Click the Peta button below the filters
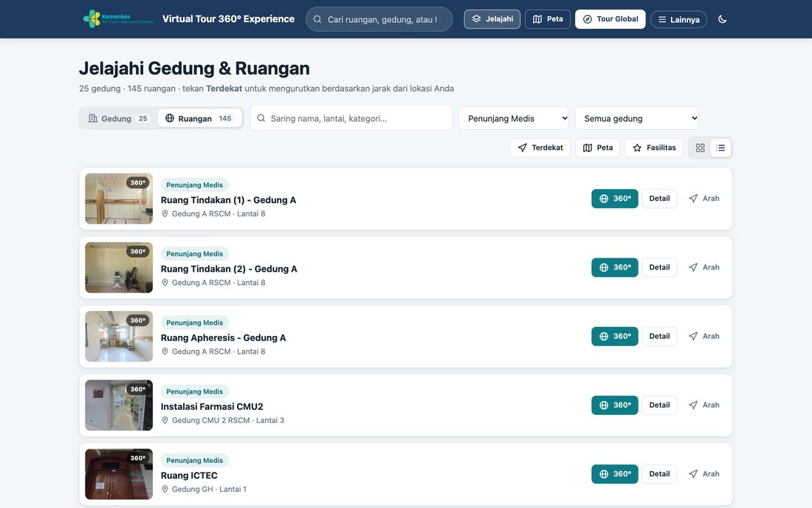Screen dimensions: 812x508 (x=598, y=148)
